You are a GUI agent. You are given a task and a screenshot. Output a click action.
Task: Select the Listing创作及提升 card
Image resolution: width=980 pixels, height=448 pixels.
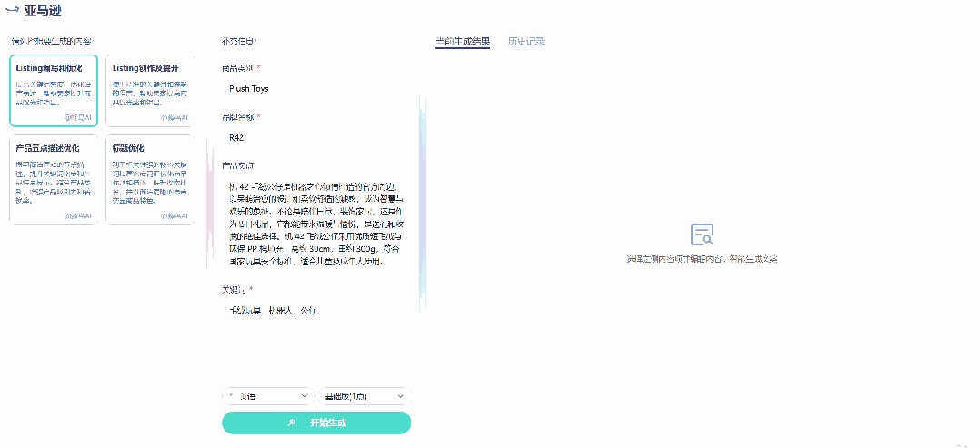[x=150, y=91]
